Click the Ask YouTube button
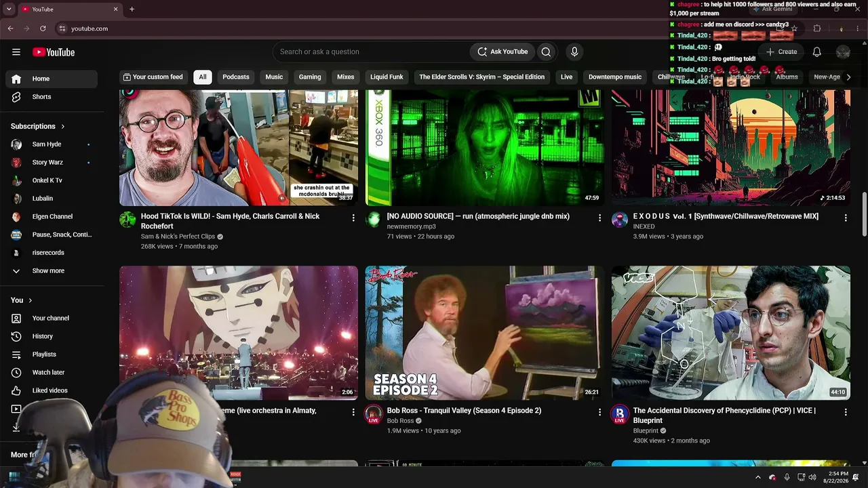This screenshot has height=488, width=868. (502, 52)
